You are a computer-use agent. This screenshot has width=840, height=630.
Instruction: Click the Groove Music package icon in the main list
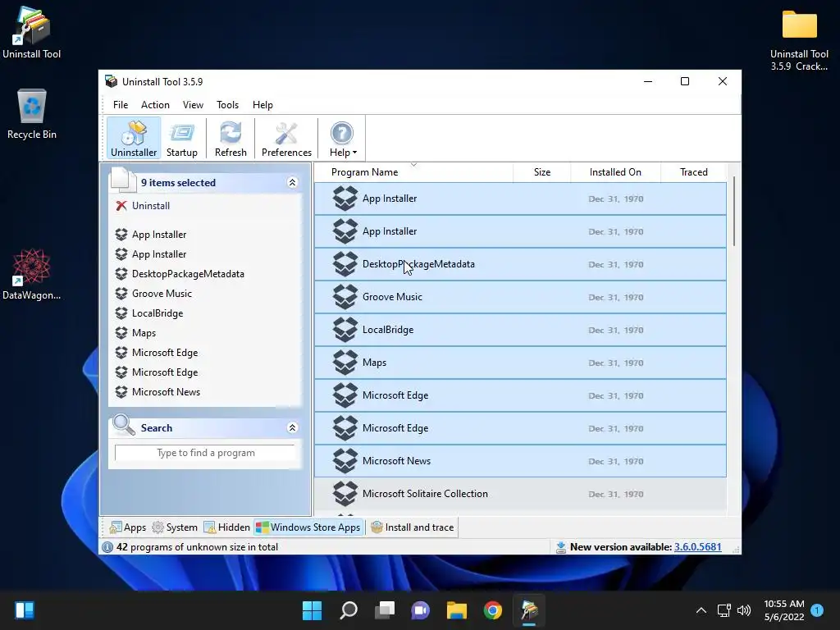coord(345,297)
